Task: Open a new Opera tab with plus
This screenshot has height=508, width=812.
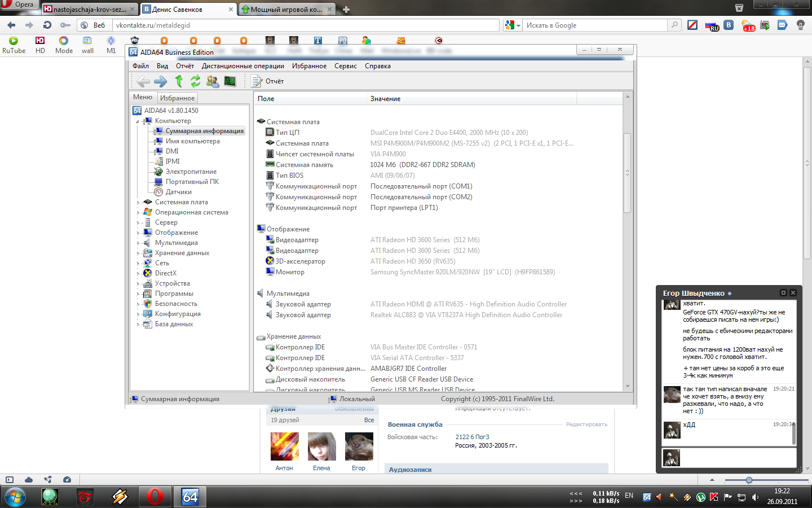Action: (346, 10)
